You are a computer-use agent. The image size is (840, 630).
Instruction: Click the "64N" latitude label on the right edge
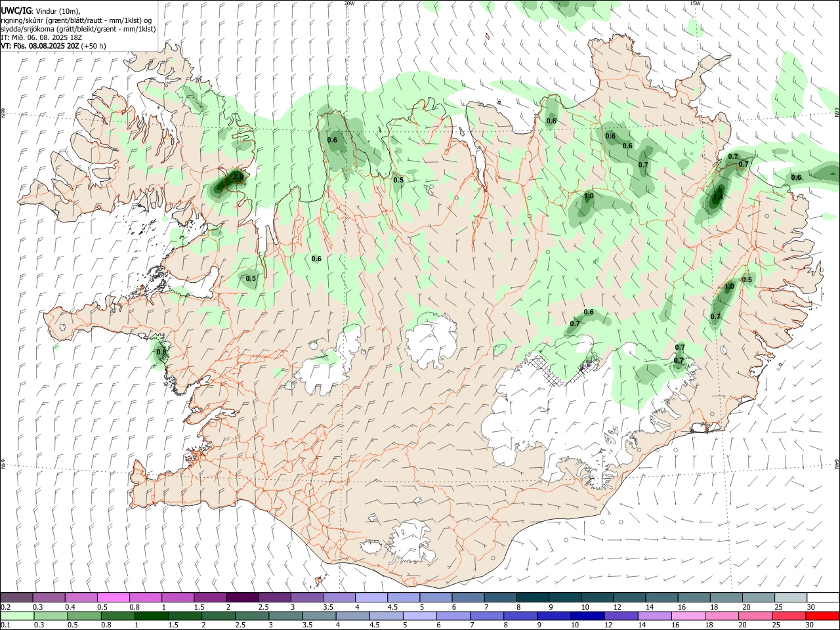click(x=837, y=464)
